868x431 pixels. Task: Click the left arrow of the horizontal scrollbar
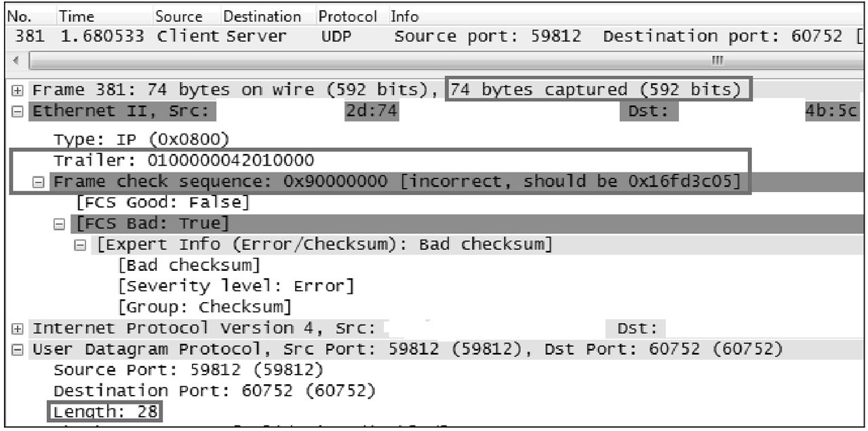pyautogui.click(x=16, y=60)
